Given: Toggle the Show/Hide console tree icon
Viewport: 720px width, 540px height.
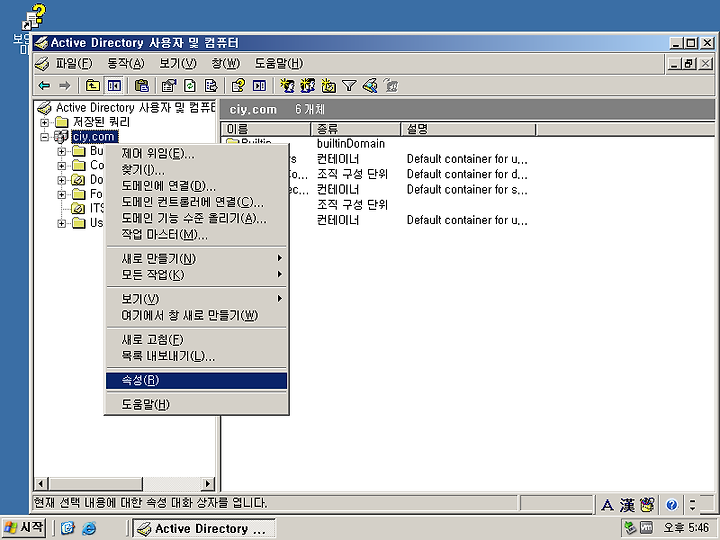Looking at the screenshot, I should pyautogui.click(x=113, y=85).
